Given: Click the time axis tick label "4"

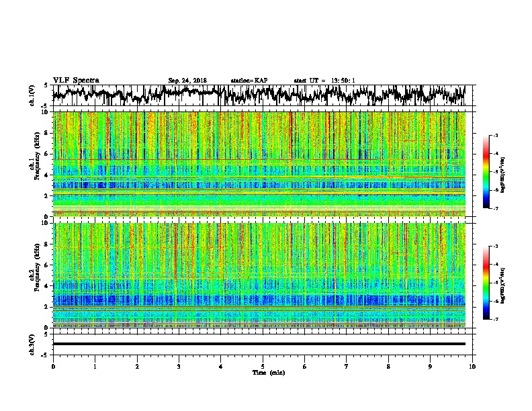Looking at the screenshot, I should click(x=221, y=367).
